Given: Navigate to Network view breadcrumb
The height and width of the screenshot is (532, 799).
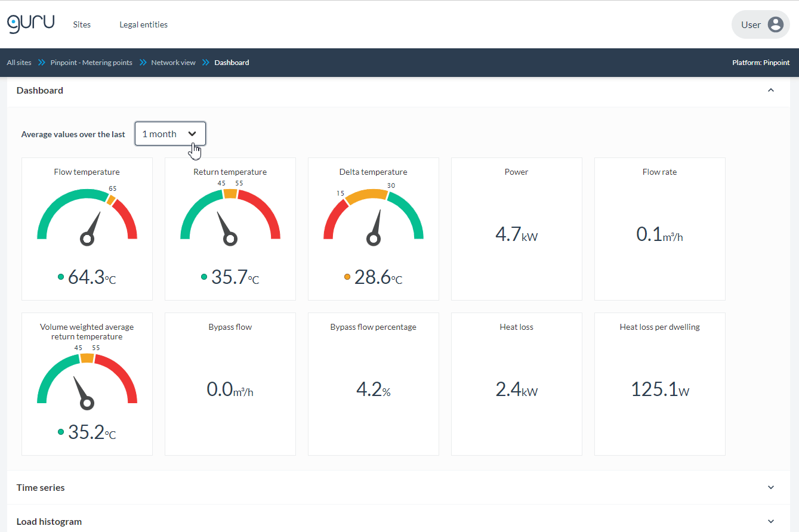Looking at the screenshot, I should coord(173,63).
